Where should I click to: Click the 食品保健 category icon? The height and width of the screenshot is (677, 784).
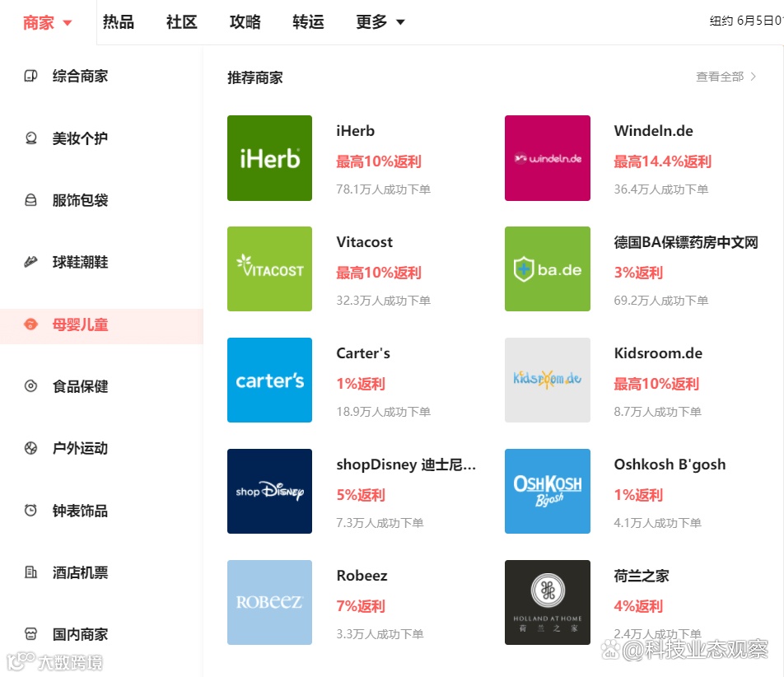pos(31,386)
